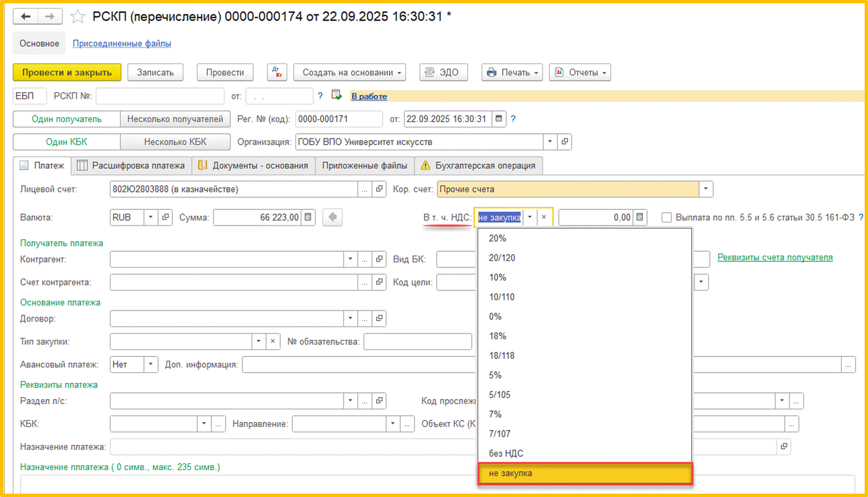Expand the Валюта RUB dropdown
This screenshot has width=868, height=497.
pyautogui.click(x=151, y=217)
